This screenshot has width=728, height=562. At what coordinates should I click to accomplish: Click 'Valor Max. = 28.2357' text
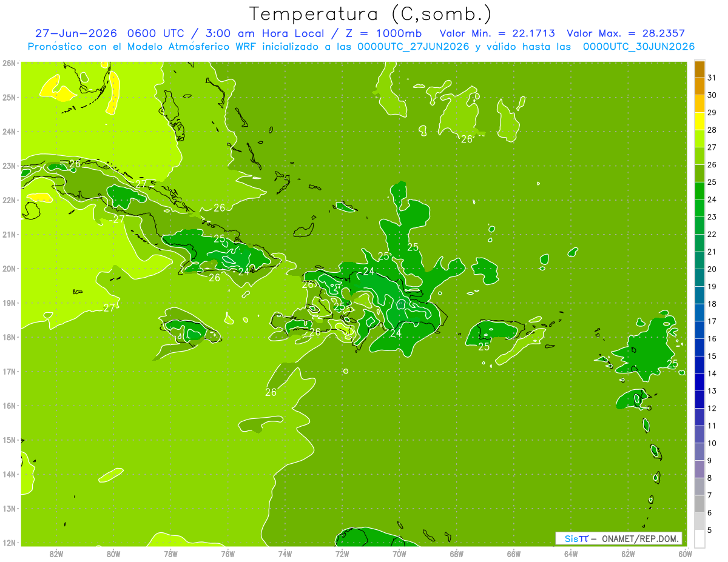[x=627, y=33]
